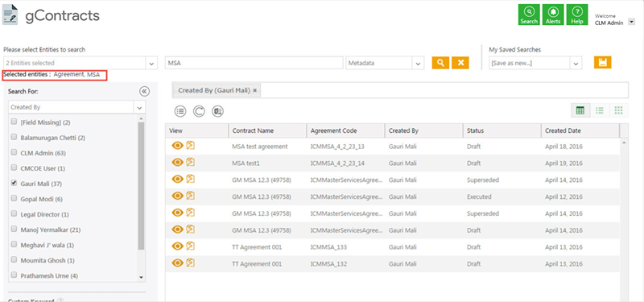Switch to the table grid view icon
The image size is (644, 302).
click(x=580, y=110)
